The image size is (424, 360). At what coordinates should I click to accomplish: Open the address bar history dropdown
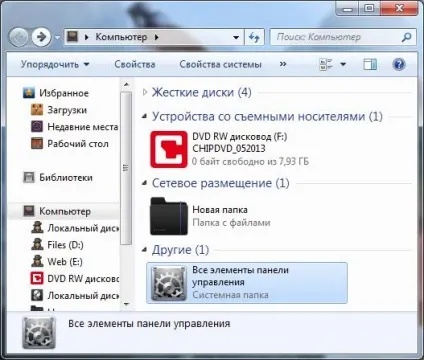(236, 37)
